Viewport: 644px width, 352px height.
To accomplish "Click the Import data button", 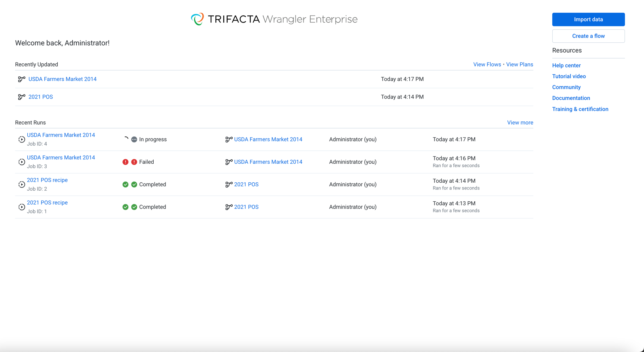I will (x=588, y=19).
